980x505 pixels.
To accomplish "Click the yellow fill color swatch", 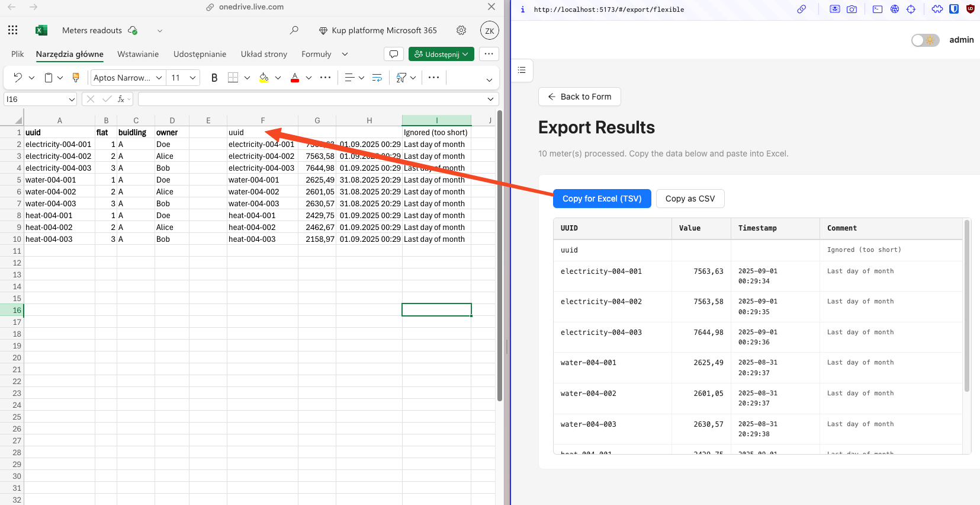I will pyautogui.click(x=264, y=78).
